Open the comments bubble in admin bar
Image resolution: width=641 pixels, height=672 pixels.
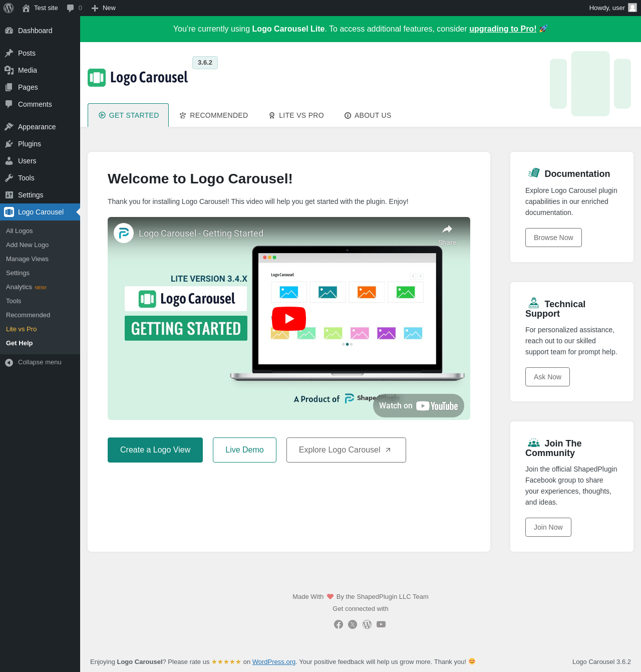71,8
